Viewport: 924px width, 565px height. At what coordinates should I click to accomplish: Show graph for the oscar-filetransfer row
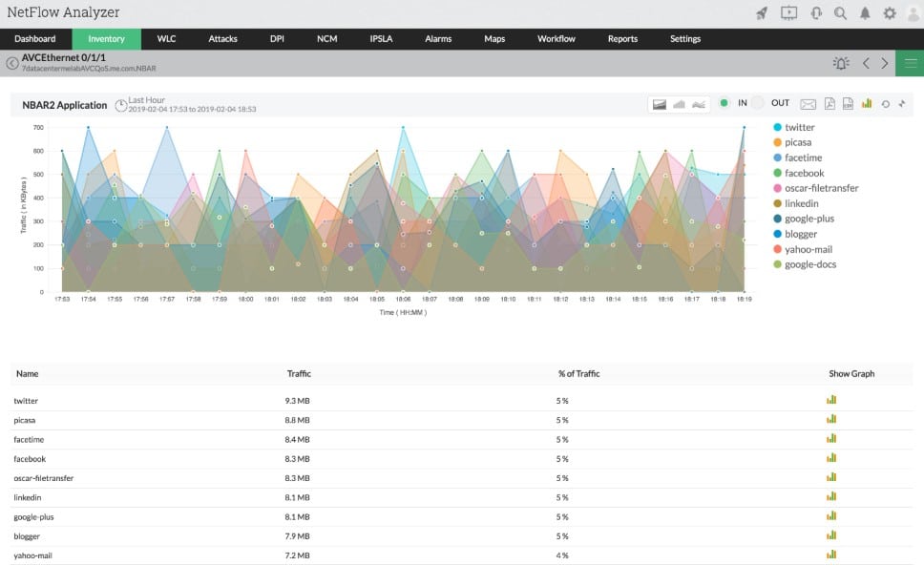(x=831, y=477)
